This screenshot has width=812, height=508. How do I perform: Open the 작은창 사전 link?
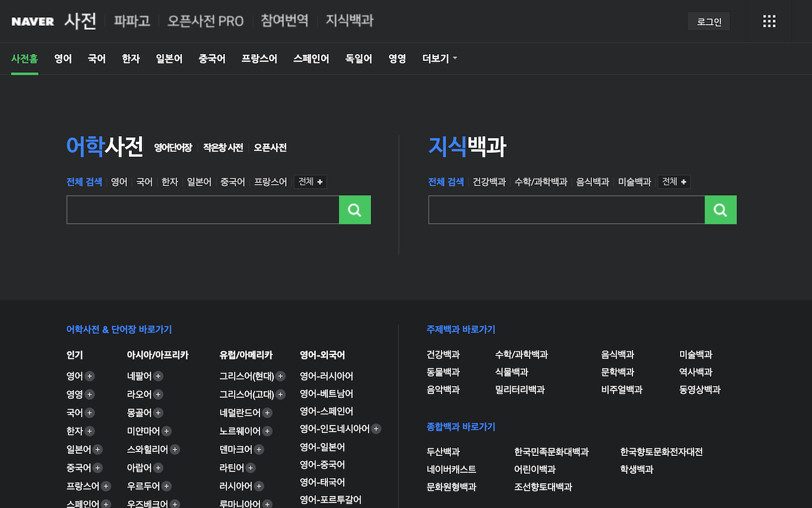point(223,147)
